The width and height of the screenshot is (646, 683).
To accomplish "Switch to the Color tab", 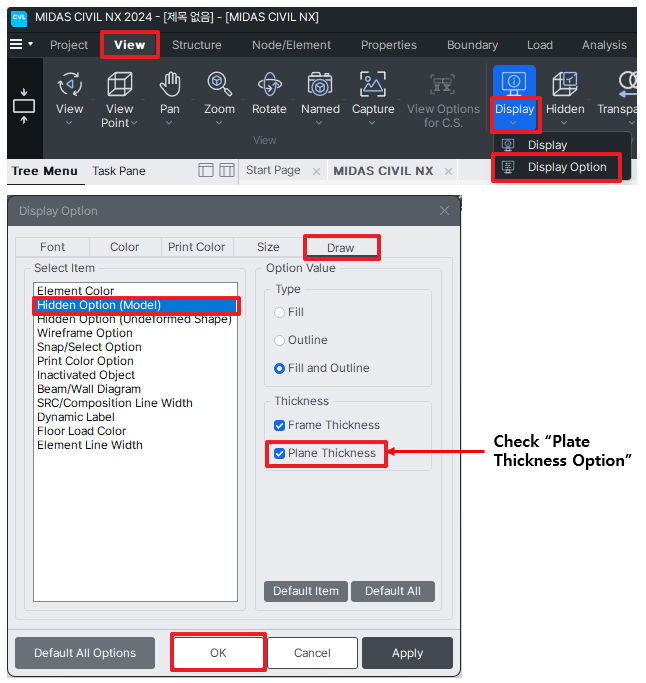I will click(x=125, y=247).
